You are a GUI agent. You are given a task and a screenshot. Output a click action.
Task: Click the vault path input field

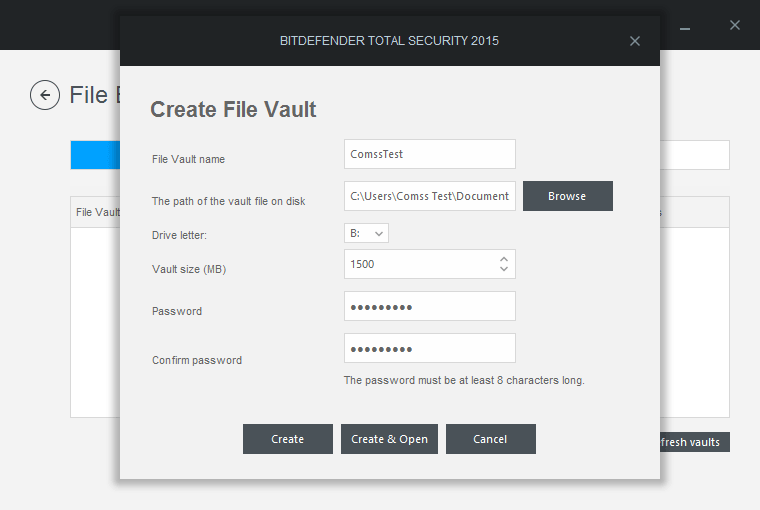click(x=429, y=196)
